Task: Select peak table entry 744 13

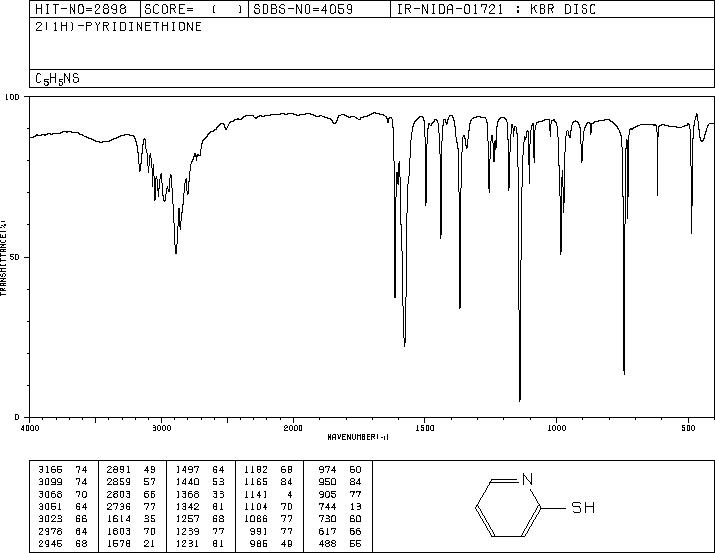Action: pyautogui.click(x=340, y=506)
